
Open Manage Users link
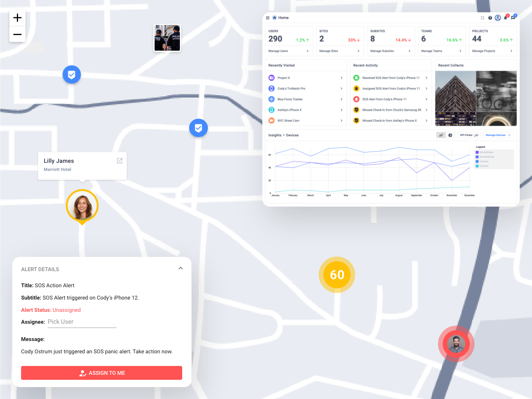click(x=288, y=51)
